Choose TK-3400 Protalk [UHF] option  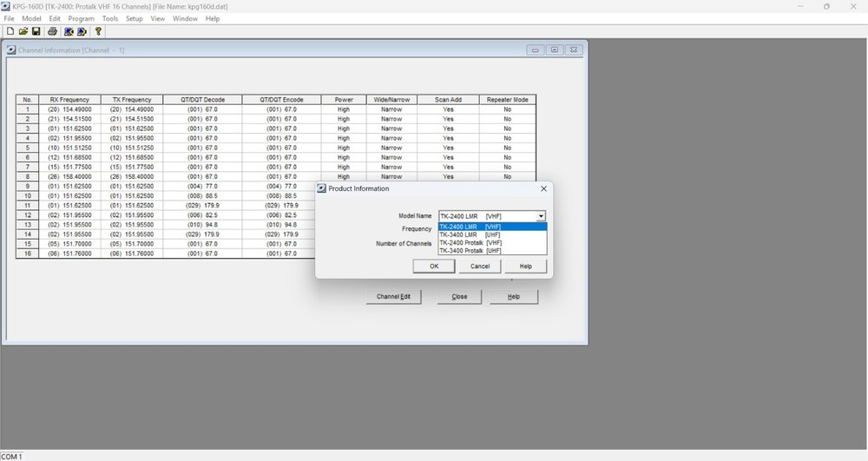492,251
